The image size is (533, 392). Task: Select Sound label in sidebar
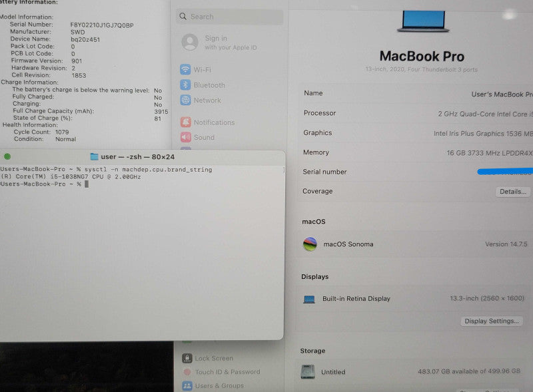204,137
